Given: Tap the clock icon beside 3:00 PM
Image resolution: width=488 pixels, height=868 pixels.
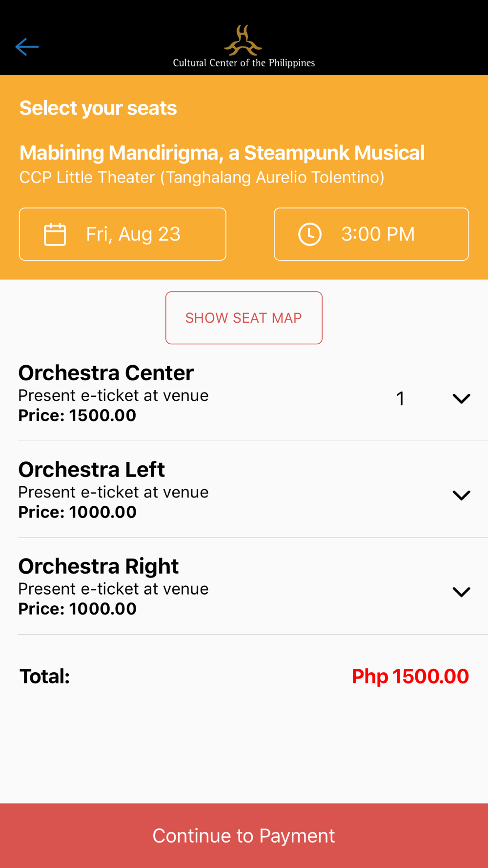Looking at the screenshot, I should 310,234.
